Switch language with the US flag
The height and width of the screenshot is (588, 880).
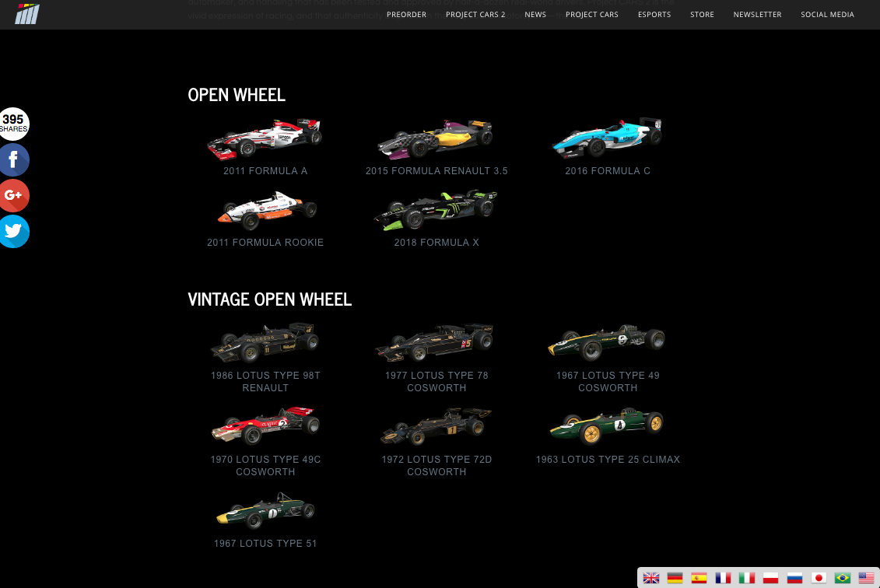(866, 578)
